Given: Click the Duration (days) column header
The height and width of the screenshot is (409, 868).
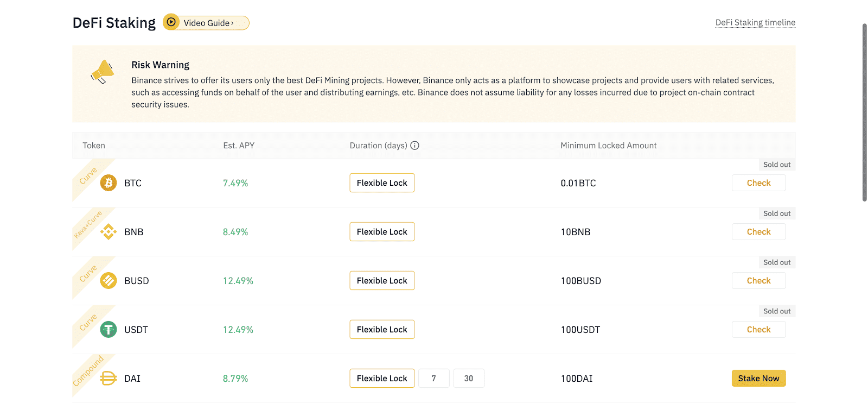Looking at the screenshot, I should coord(379,146).
